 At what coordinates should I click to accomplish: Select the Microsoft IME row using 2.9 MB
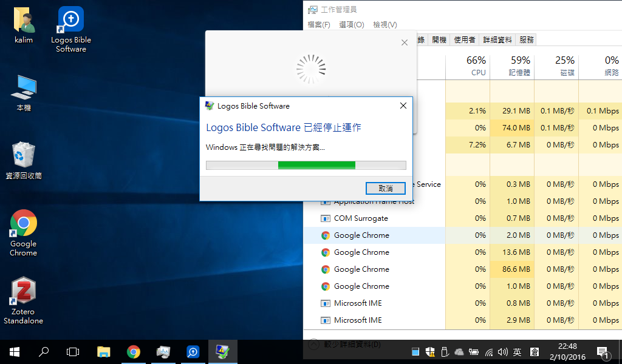click(462, 320)
